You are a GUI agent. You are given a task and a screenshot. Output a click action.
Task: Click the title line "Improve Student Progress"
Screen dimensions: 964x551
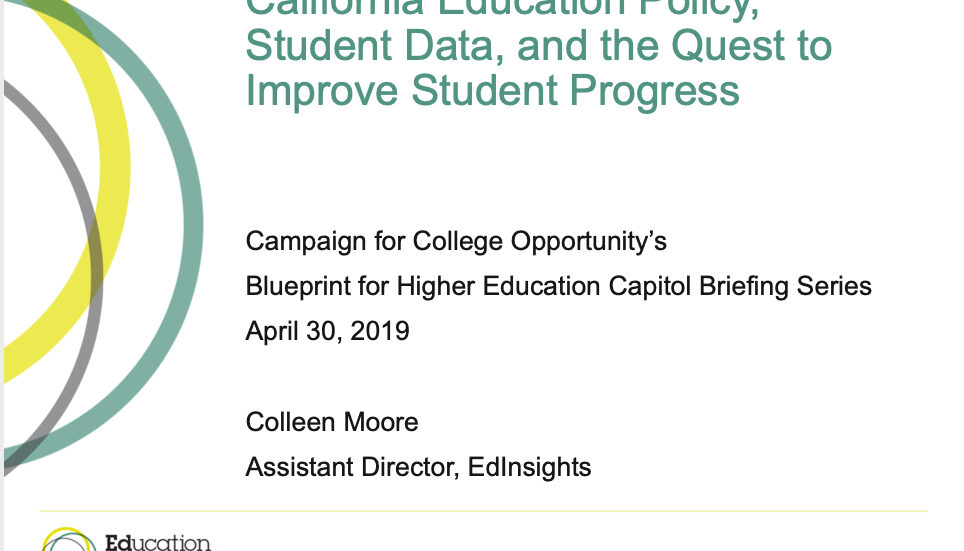pos(492,89)
